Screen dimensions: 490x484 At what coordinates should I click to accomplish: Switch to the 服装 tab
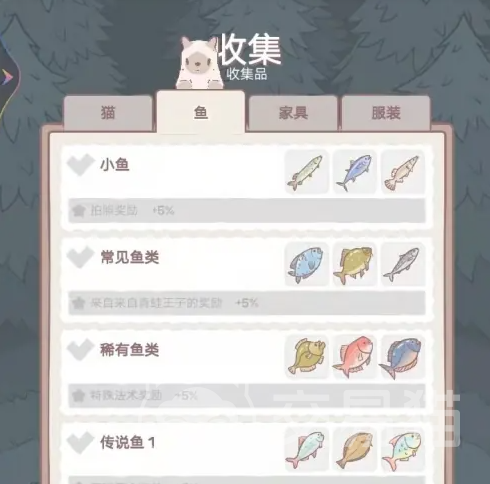tap(386, 113)
